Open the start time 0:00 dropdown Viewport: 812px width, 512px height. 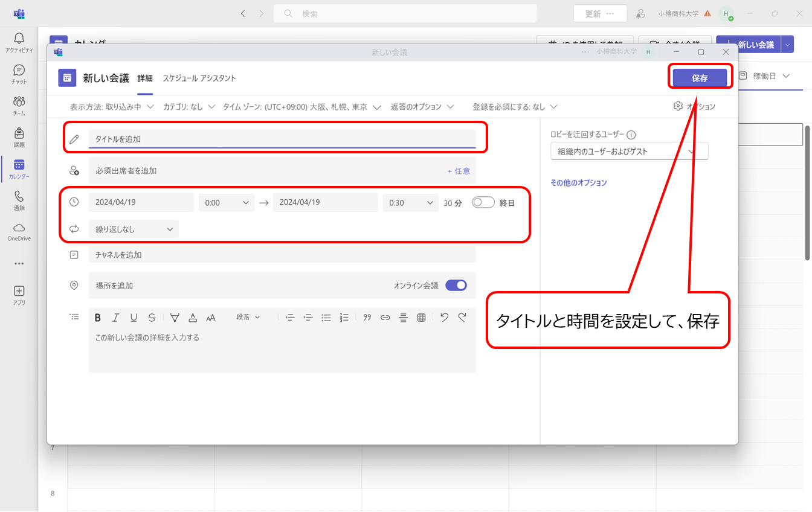coord(227,203)
